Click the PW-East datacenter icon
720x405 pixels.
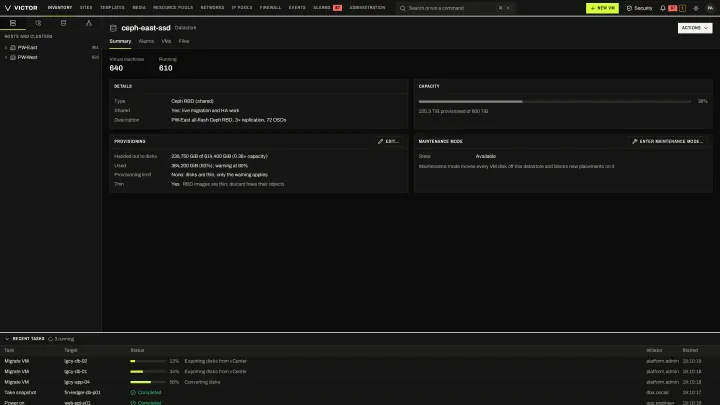click(13, 47)
